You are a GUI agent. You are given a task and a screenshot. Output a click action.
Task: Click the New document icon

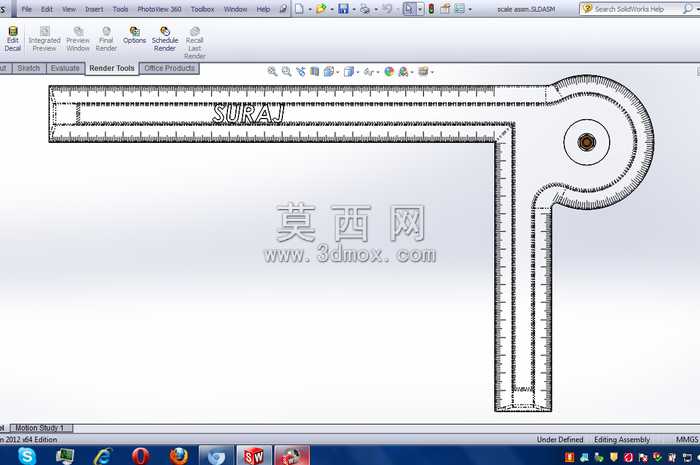[x=299, y=8]
